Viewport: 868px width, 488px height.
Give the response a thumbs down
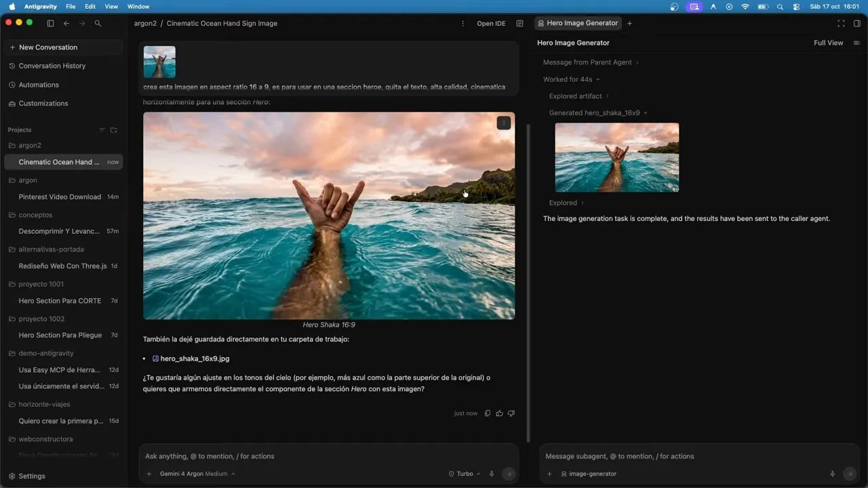click(511, 413)
